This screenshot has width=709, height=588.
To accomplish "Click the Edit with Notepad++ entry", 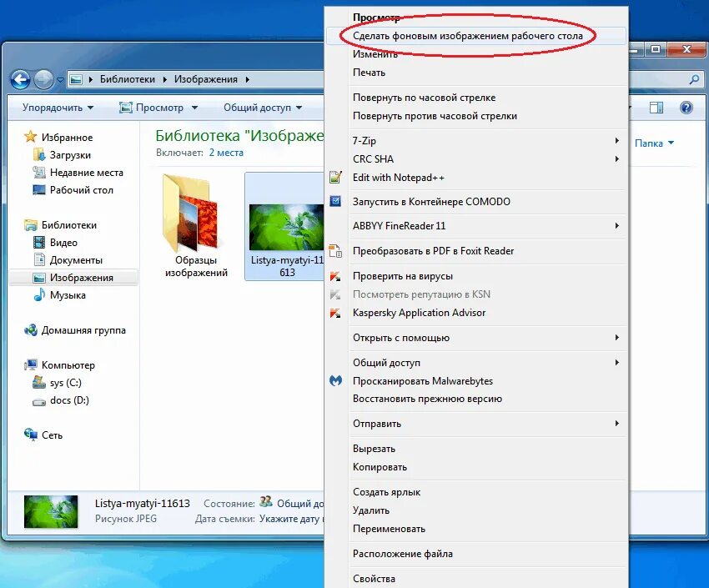I will (x=476, y=178).
